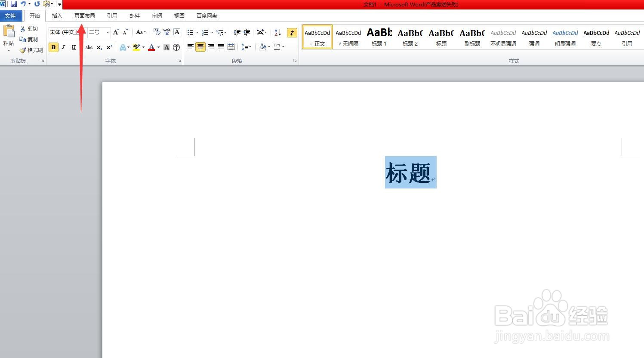This screenshot has width=644, height=358.
Task: Toggle bold formatting
Action: pyautogui.click(x=54, y=47)
